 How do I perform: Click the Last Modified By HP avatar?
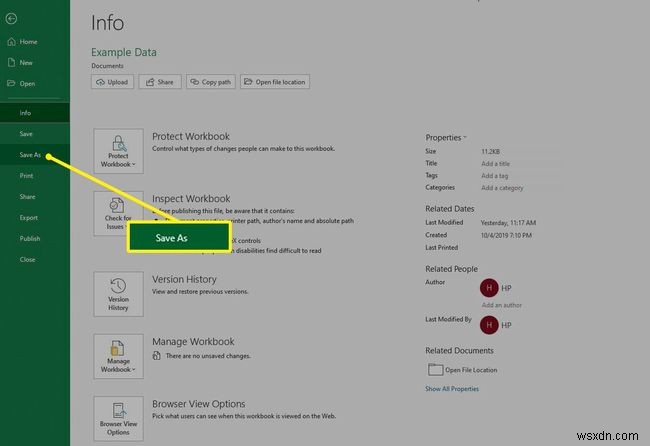click(x=489, y=325)
